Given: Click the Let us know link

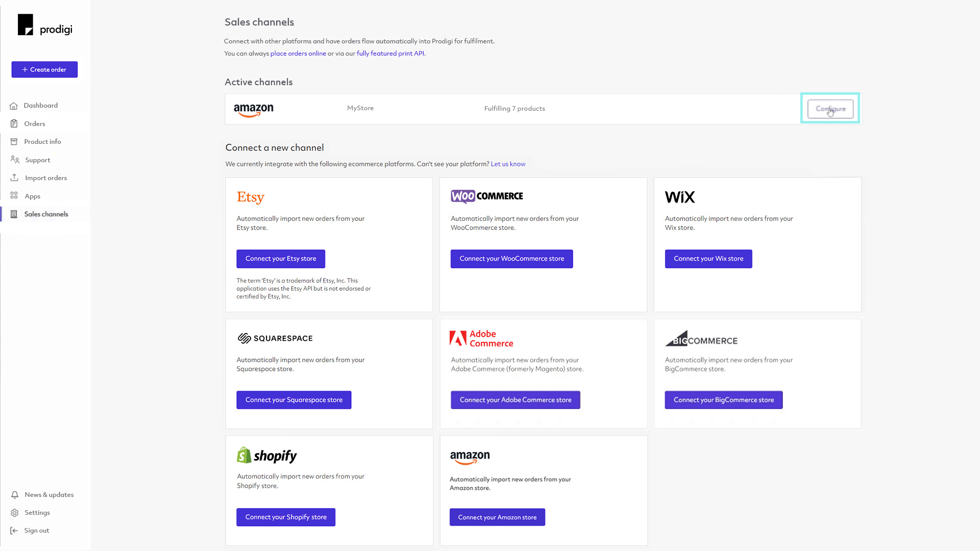Looking at the screenshot, I should [508, 164].
